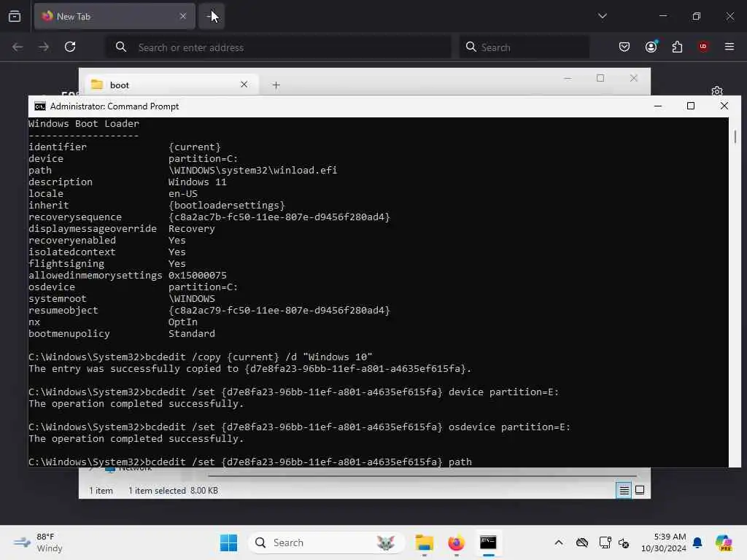Screen dimensions: 747x560
Task: Go forward in Firefox history
Action: (x=44, y=47)
